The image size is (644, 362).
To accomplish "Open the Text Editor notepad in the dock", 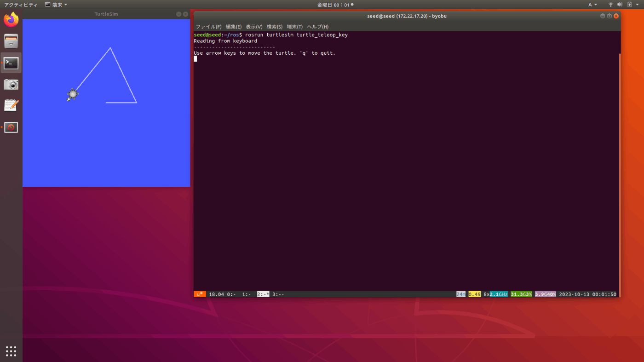I will (x=11, y=105).
